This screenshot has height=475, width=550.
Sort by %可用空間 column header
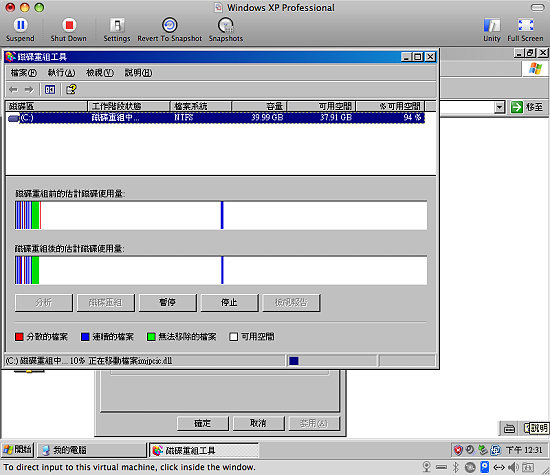click(390, 106)
